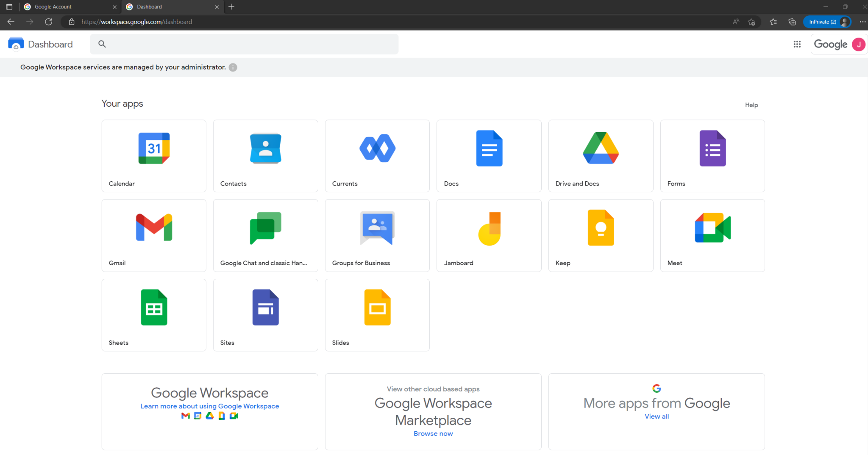Launch Currents

point(377,155)
